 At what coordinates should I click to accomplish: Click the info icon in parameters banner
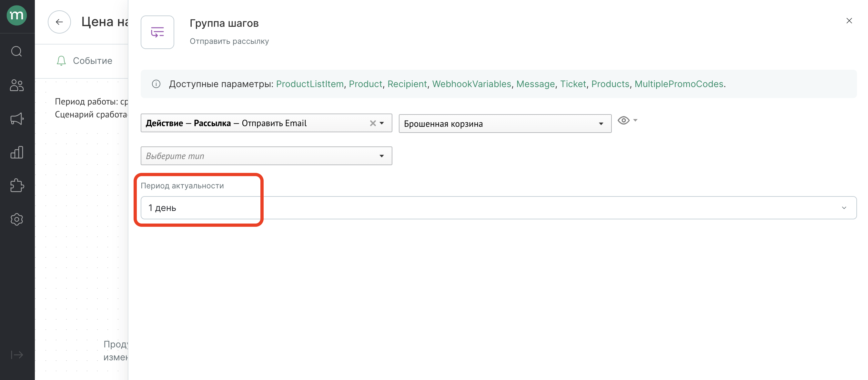click(x=156, y=84)
